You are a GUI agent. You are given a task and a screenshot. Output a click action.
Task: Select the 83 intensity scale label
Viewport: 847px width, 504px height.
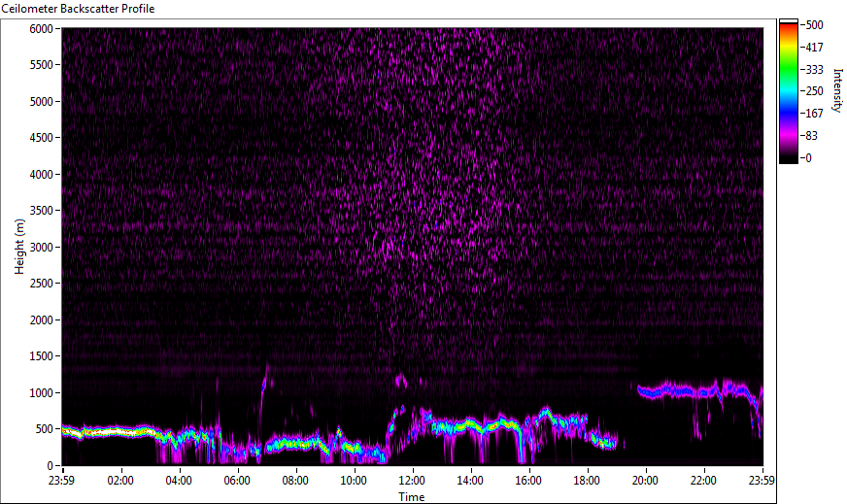[811, 136]
